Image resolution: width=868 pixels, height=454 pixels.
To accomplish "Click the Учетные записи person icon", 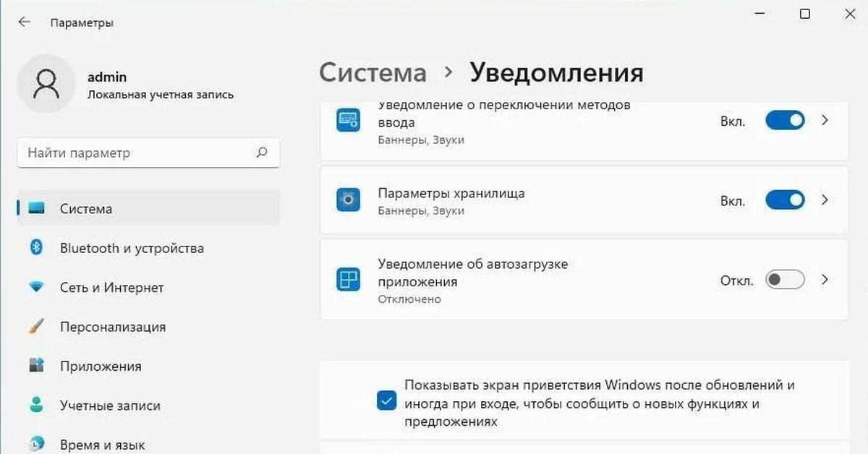I will [x=37, y=405].
